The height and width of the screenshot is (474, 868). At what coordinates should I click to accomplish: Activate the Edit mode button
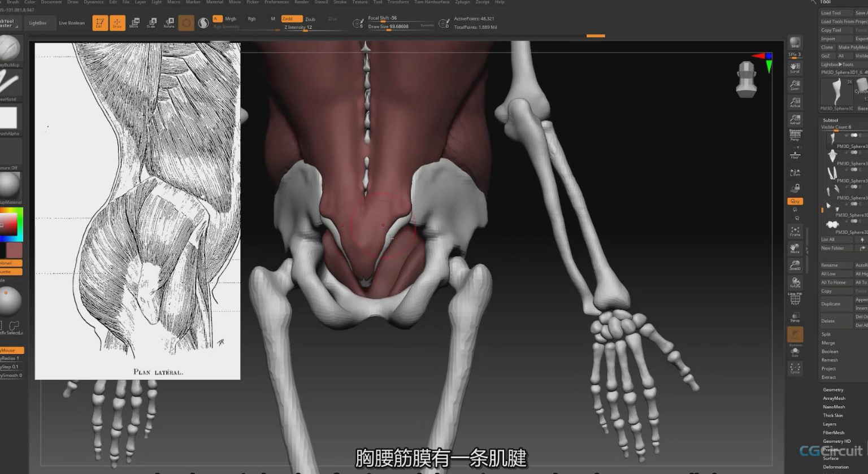pos(100,23)
